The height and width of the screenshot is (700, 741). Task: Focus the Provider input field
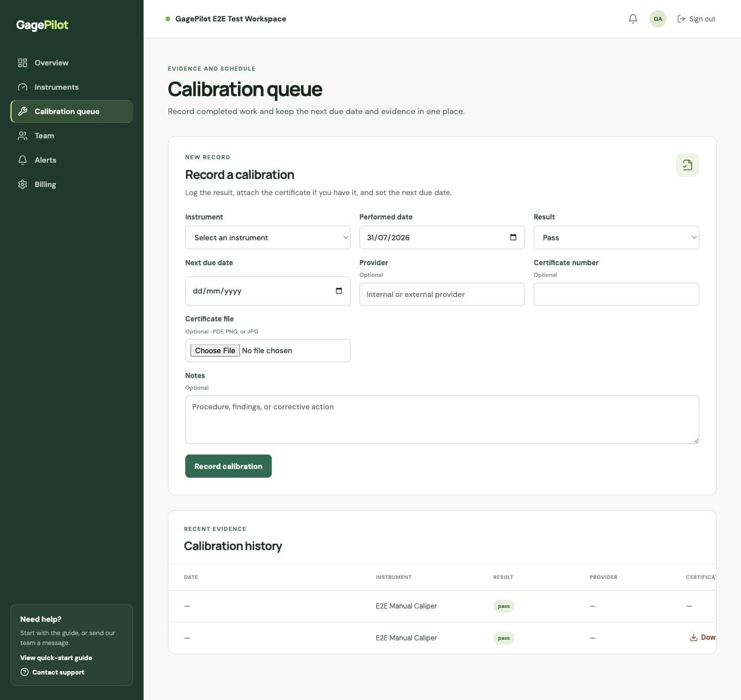442,294
